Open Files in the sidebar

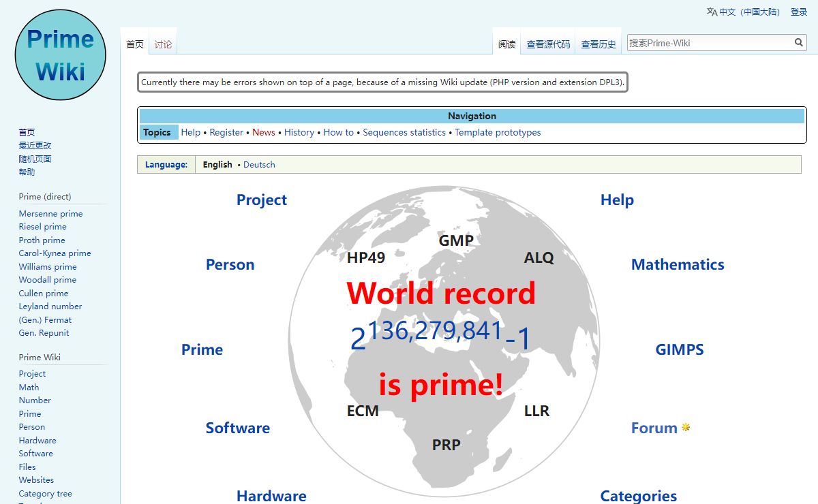[27, 467]
